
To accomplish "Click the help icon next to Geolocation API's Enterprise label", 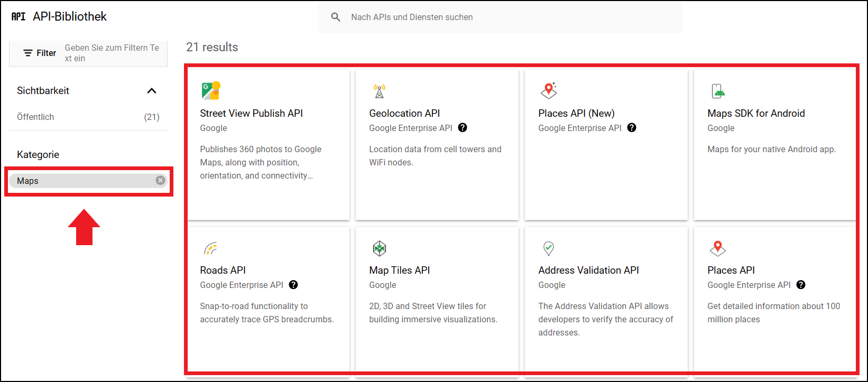I will click(x=463, y=128).
